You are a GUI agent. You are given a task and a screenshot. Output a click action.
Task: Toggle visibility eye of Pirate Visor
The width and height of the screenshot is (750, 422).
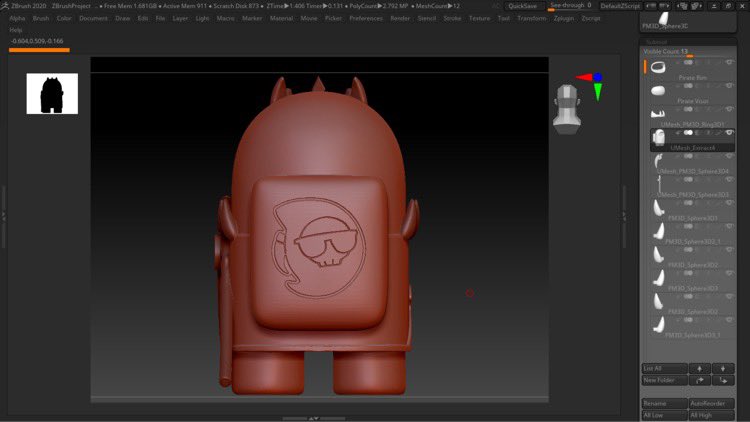coord(729,86)
